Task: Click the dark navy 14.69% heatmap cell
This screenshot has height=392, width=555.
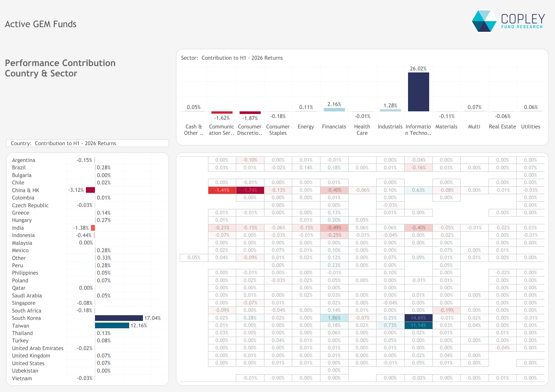Action: pos(418,318)
